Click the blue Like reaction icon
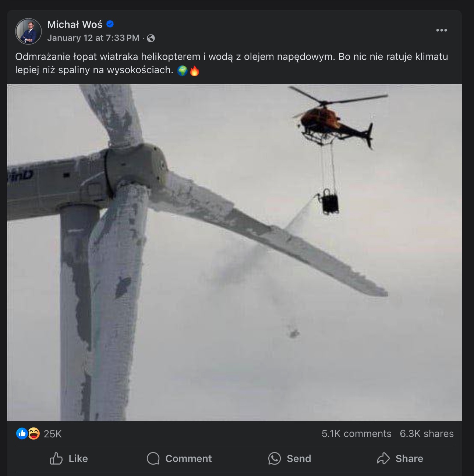Viewport: 474px width, 476px height. 22,434
